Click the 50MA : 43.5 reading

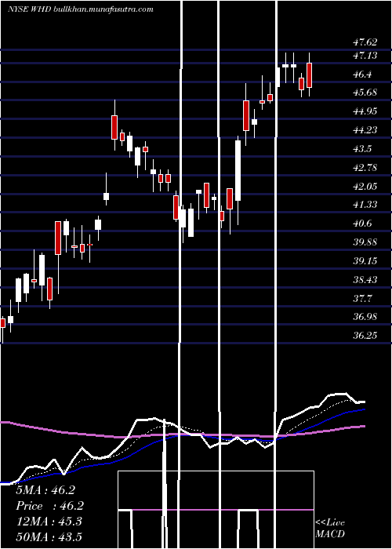click(49, 536)
